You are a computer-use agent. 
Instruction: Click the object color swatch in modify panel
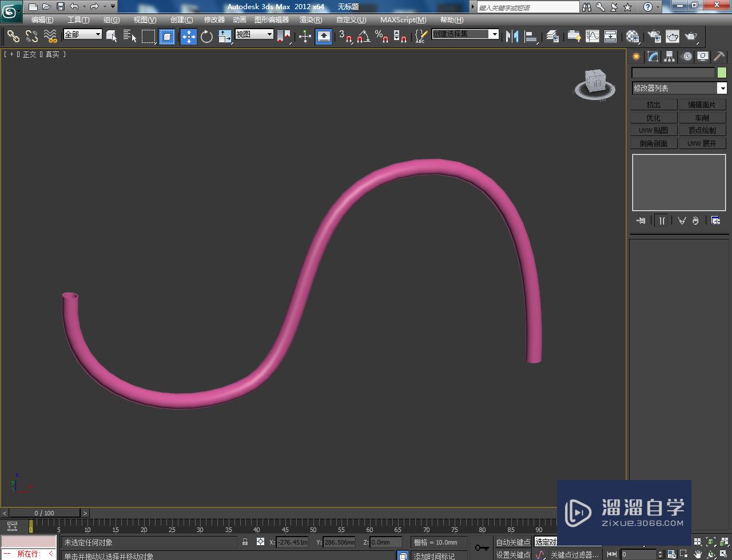(722, 73)
